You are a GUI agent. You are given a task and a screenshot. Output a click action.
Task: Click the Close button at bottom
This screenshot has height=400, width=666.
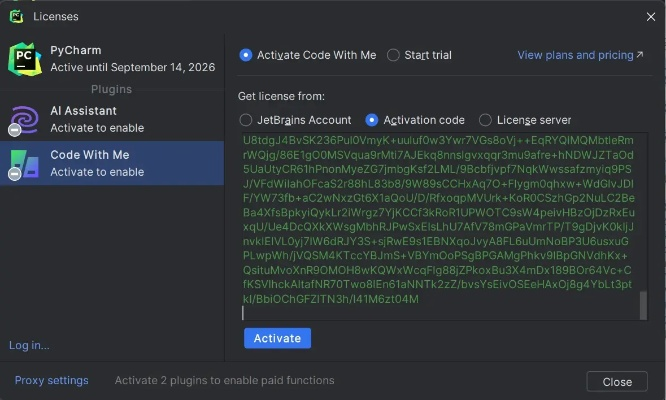(x=617, y=382)
